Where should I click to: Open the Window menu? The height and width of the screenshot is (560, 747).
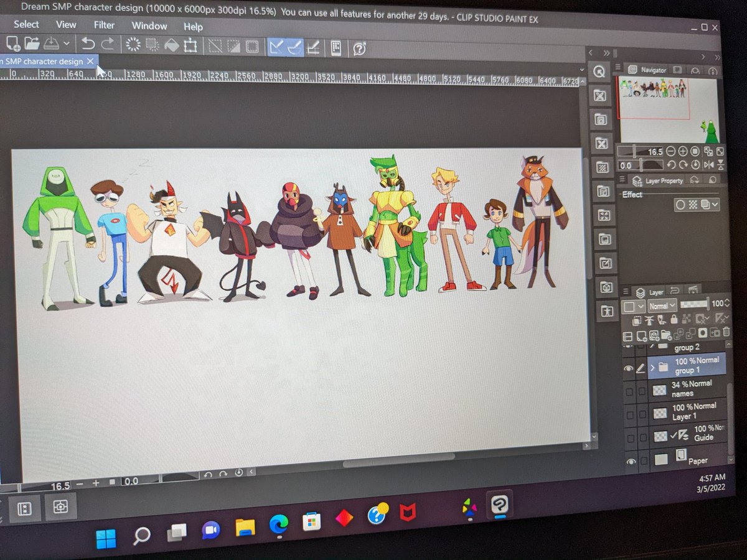click(149, 26)
